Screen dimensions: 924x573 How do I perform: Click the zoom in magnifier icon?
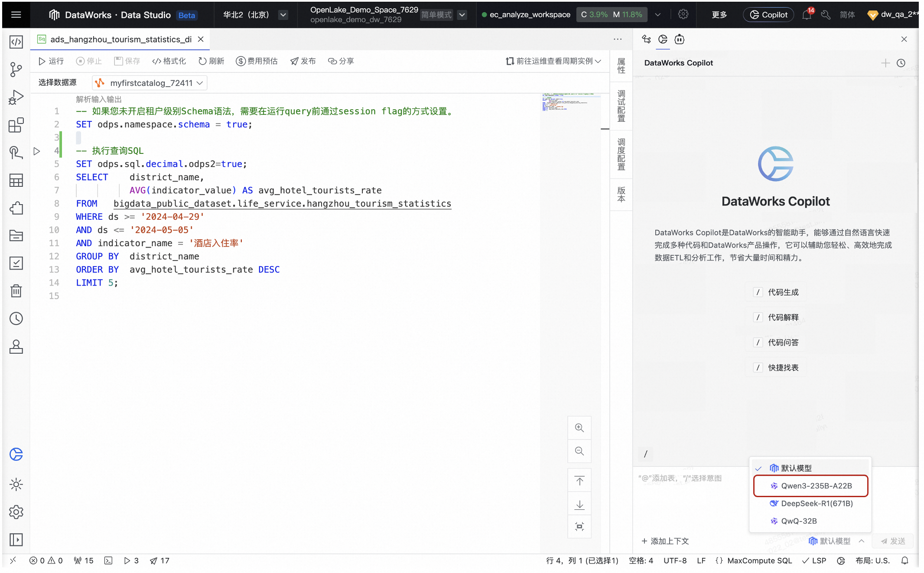(579, 428)
